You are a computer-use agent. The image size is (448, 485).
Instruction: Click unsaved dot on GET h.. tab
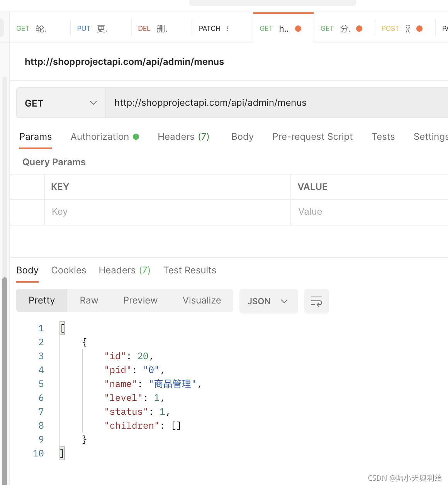click(x=298, y=29)
